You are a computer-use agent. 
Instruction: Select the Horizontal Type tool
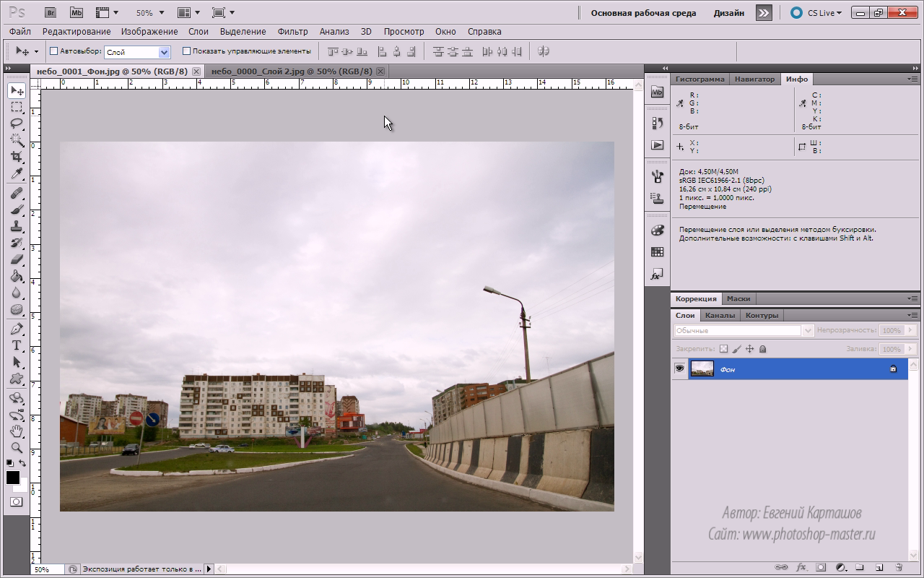[16, 345]
